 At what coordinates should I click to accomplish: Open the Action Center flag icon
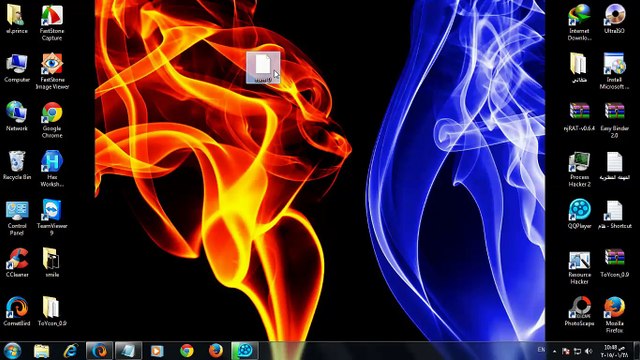click(x=566, y=351)
